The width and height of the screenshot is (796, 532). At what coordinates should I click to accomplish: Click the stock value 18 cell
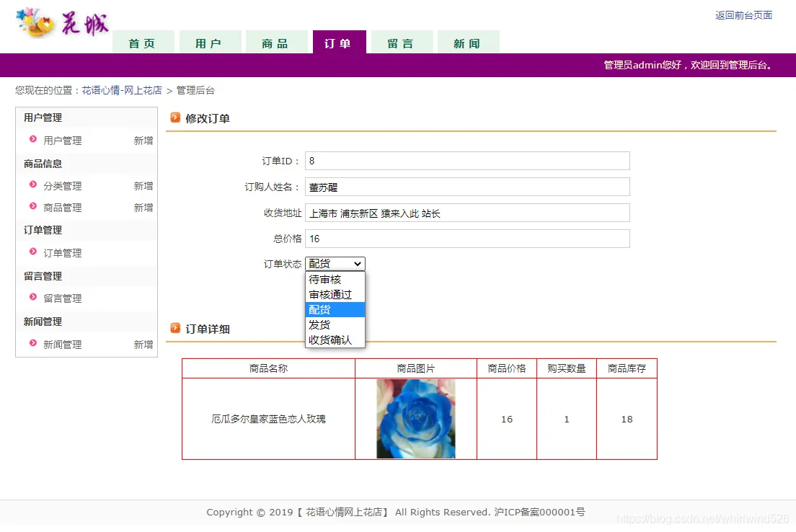pos(627,419)
